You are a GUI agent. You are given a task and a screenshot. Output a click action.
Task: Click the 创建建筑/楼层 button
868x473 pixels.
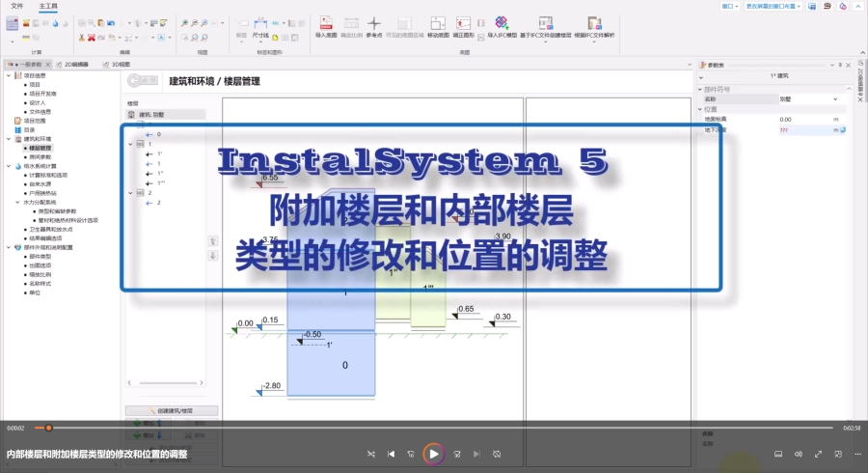[x=172, y=410]
